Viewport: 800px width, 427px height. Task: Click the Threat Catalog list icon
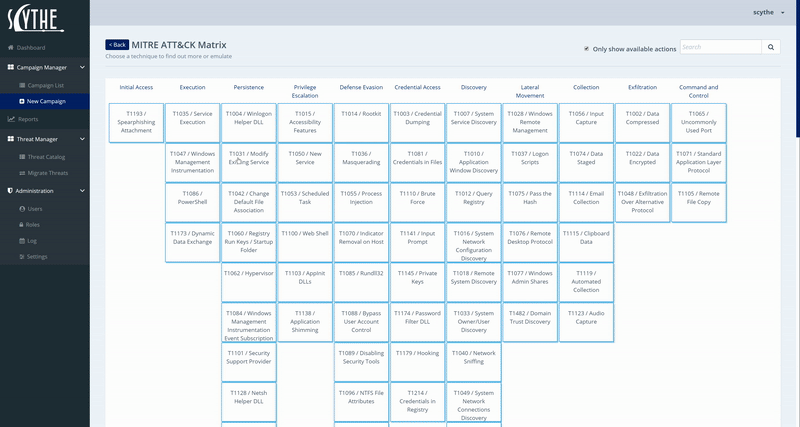(x=22, y=157)
